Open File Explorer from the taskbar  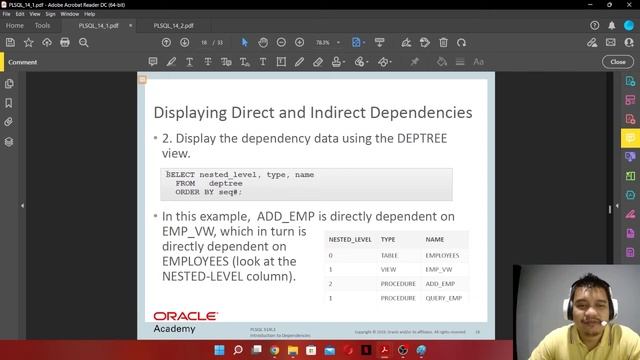pos(293,350)
